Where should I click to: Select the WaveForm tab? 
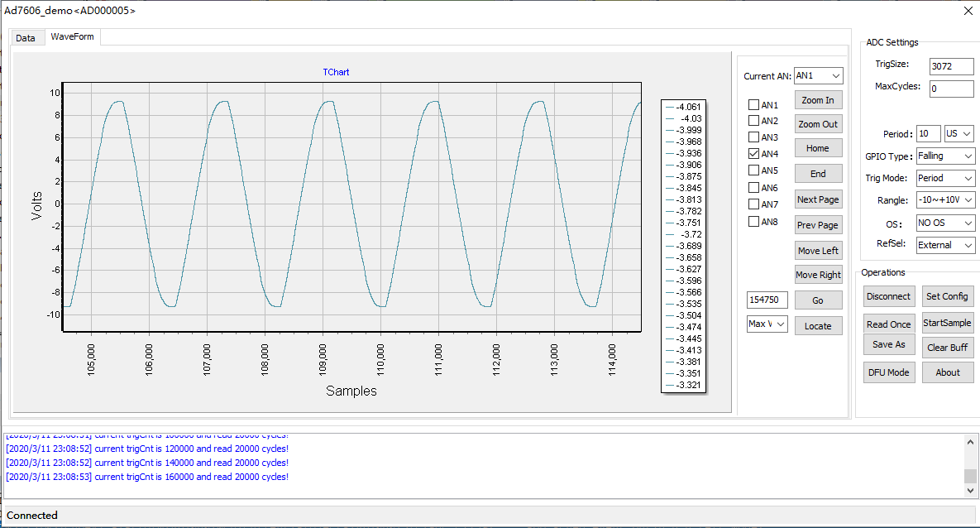(73, 37)
